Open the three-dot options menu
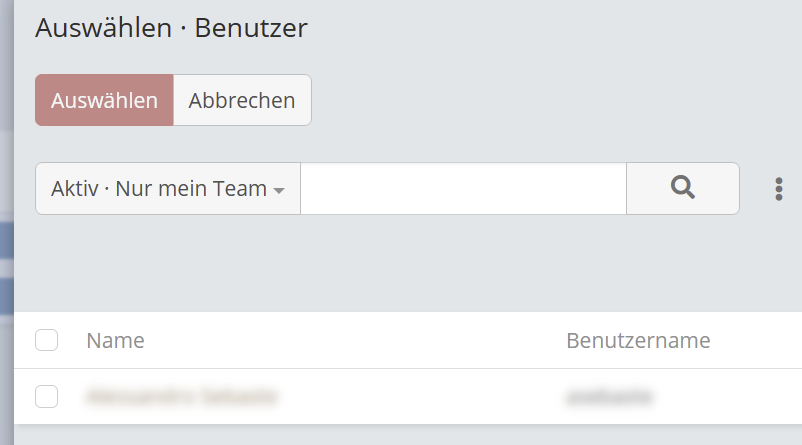802x445 pixels. point(778,189)
